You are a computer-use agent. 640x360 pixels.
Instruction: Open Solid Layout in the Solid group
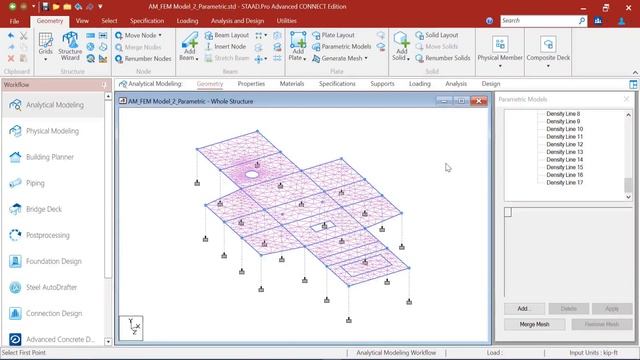(x=437, y=36)
